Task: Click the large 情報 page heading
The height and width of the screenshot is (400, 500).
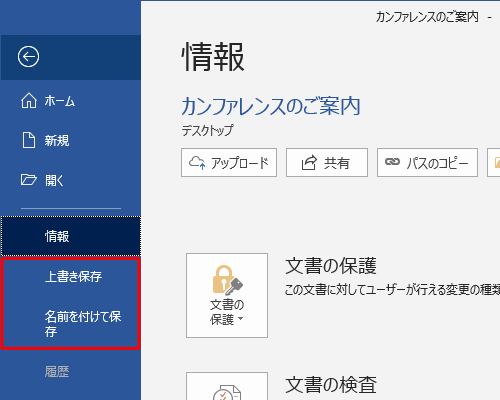Action: (x=213, y=57)
